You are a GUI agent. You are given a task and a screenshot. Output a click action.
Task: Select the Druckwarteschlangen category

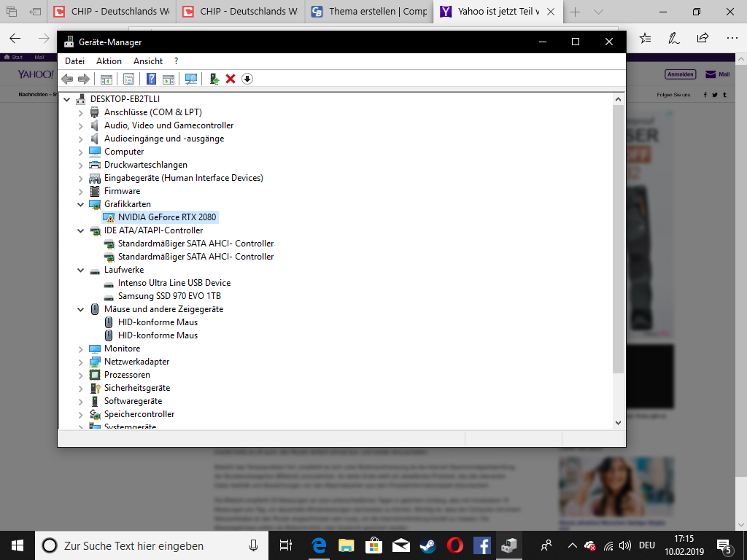point(146,165)
